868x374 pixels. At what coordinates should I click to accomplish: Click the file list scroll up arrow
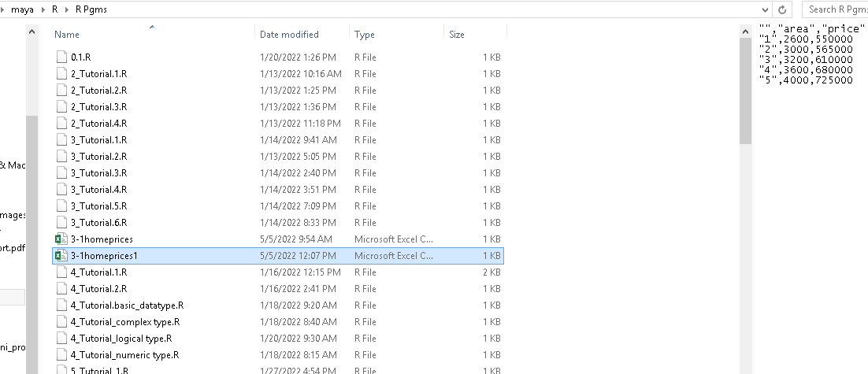point(745,32)
